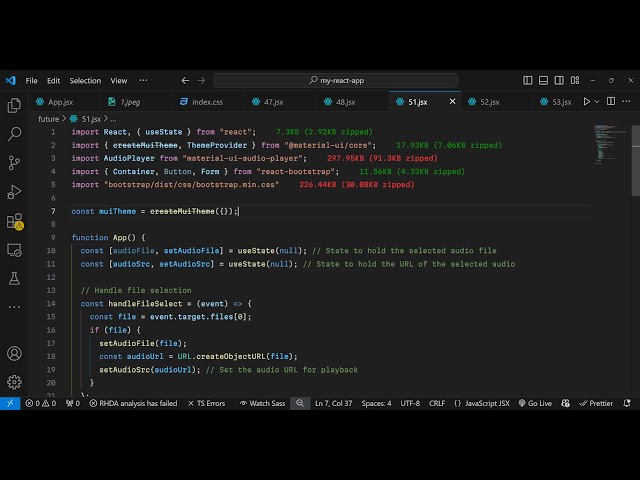The width and height of the screenshot is (640, 480).
Task: Open the Testing flask icon
Action: point(14,278)
